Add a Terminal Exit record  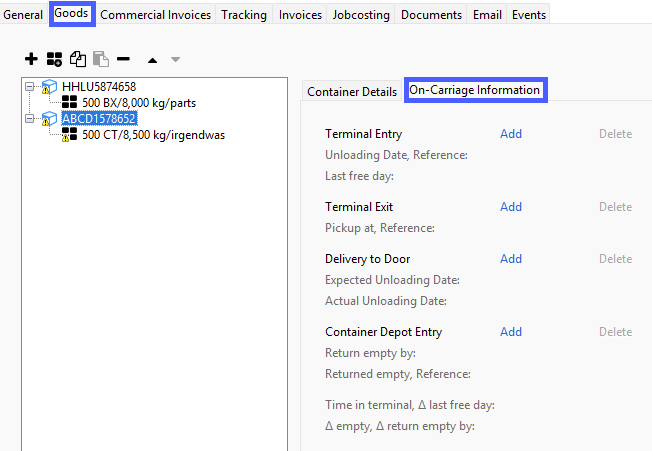pyautogui.click(x=510, y=207)
